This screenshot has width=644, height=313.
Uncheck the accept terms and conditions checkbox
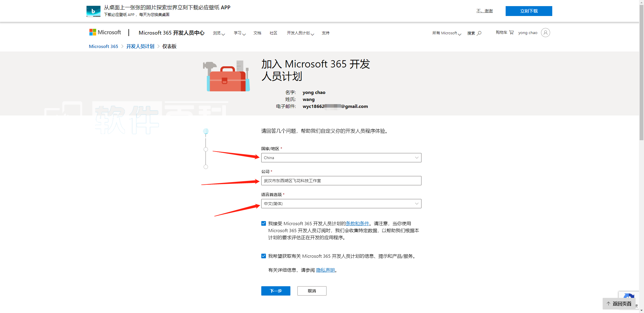pos(264,223)
